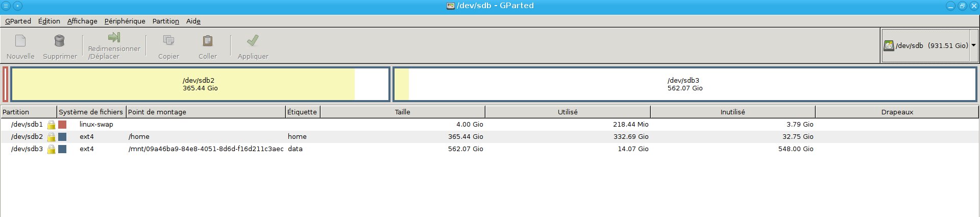The width and height of the screenshot is (980, 217).
Task: Click the Nouvelle partition toolbar icon
Action: coord(20,41)
